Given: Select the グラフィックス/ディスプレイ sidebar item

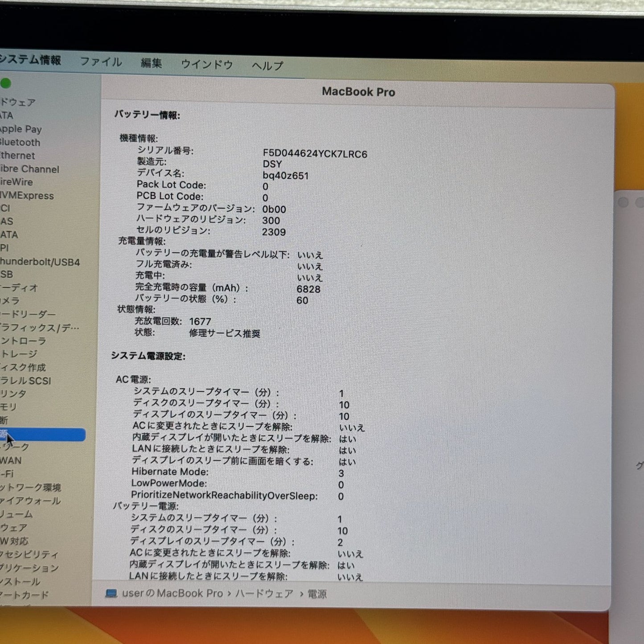Looking at the screenshot, I should [x=40, y=328].
